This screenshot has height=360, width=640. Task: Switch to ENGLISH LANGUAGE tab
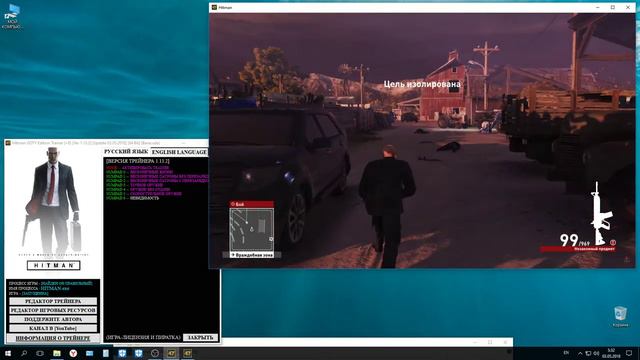(x=179, y=152)
